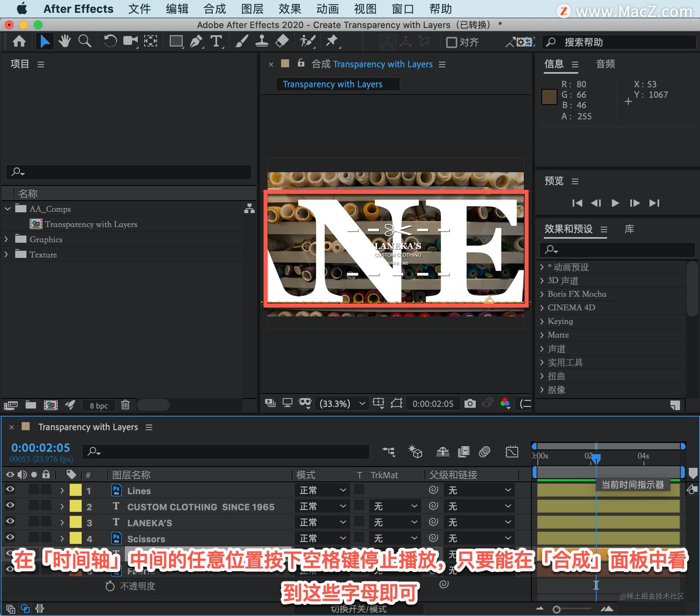
Task: Take a snapshot with the camera icon
Action: point(470,403)
